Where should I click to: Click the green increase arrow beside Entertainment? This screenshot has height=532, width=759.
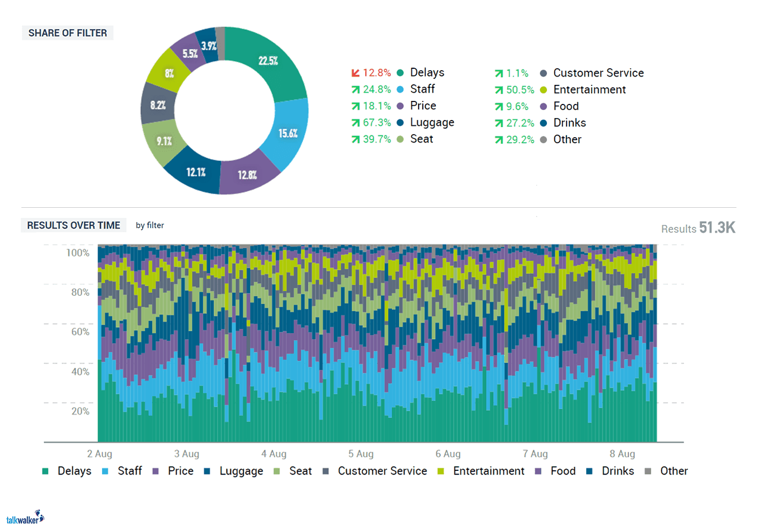click(x=499, y=90)
